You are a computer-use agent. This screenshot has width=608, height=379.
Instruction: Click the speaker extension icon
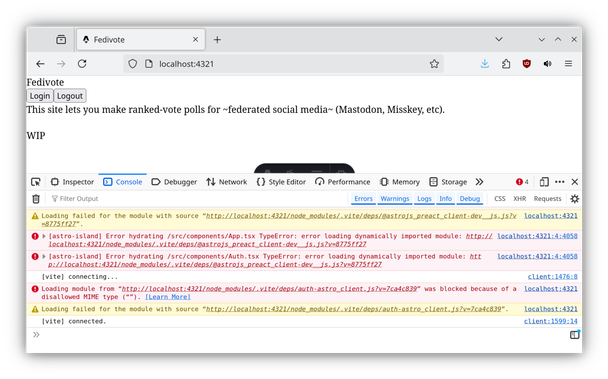[x=548, y=64]
